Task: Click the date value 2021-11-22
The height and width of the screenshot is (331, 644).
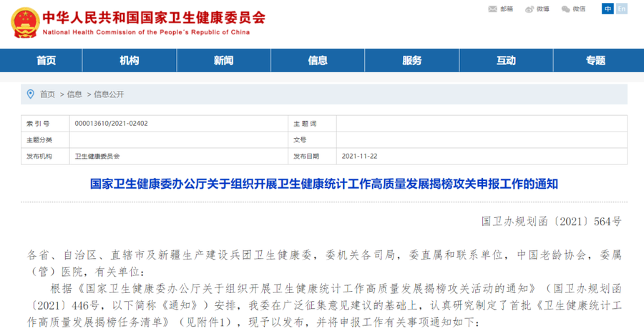Action: tap(359, 157)
